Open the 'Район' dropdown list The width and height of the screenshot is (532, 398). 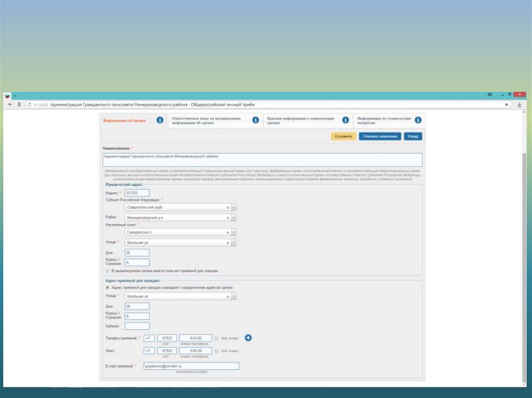234,218
